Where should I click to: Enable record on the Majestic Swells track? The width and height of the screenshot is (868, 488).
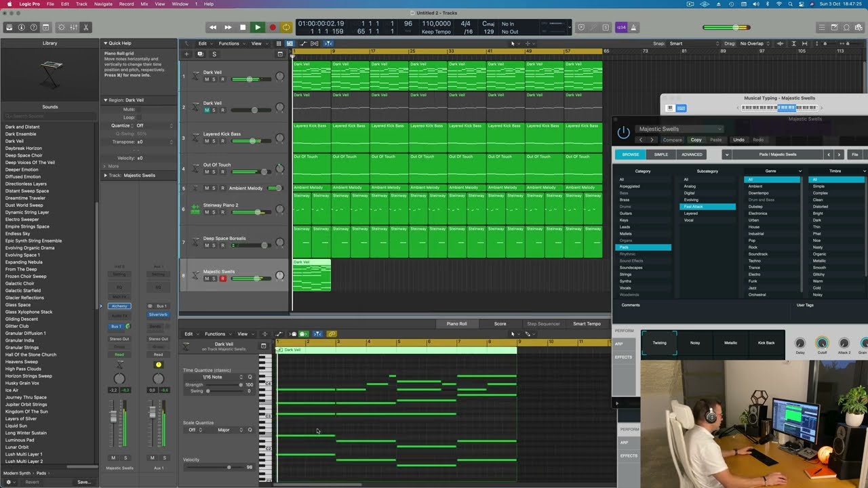point(222,279)
